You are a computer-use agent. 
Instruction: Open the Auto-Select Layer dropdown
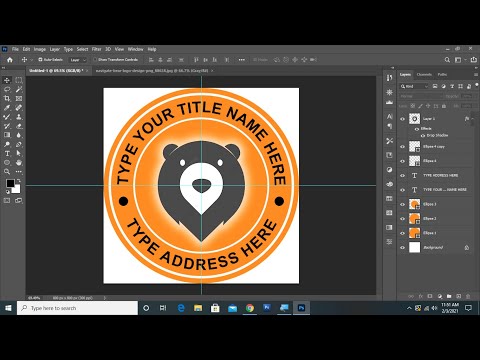78,60
